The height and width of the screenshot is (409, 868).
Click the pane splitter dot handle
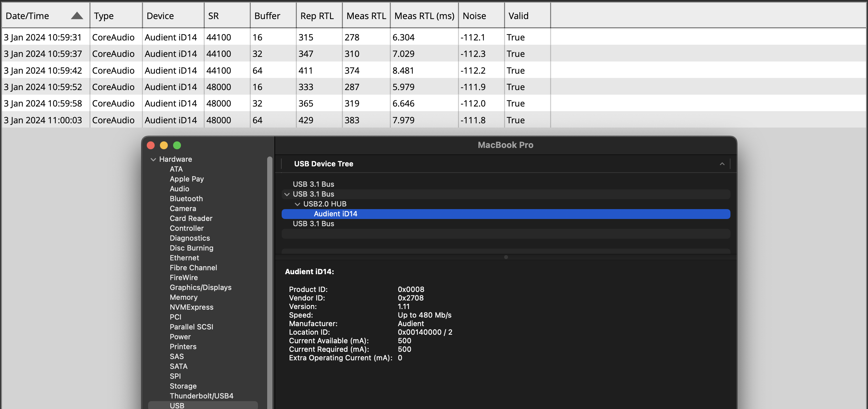(x=505, y=257)
